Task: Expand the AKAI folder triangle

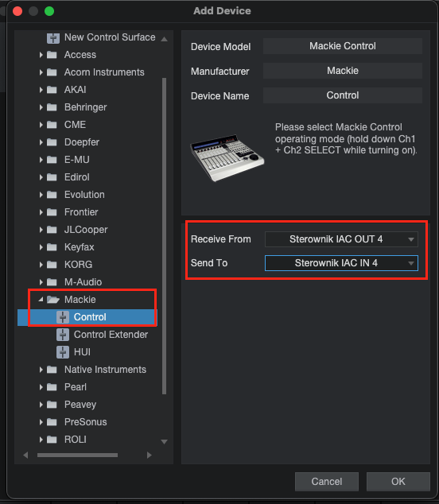Action: (x=41, y=90)
